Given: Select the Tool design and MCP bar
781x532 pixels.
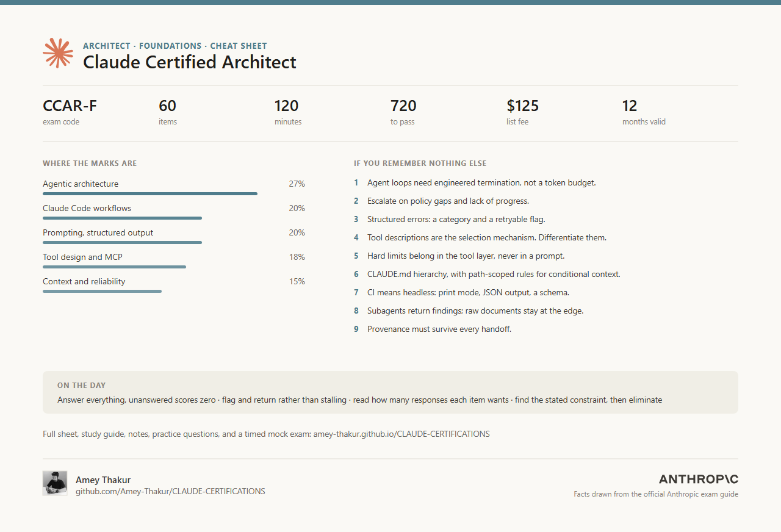Looking at the screenshot, I should pos(114,267).
